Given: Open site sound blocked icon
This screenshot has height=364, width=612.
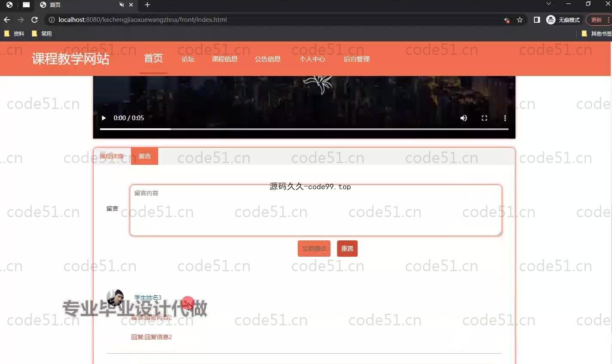Looking at the screenshot, I should pyautogui.click(x=507, y=20).
